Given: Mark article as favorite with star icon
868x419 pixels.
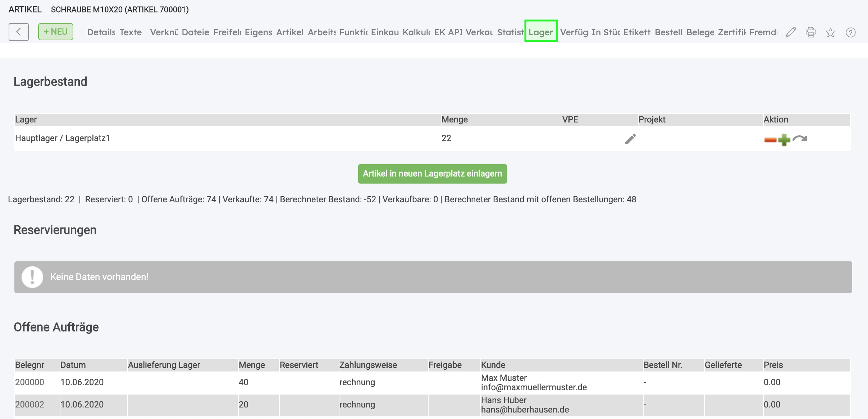Looking at the screenshot, I should [x=831, y=32].
